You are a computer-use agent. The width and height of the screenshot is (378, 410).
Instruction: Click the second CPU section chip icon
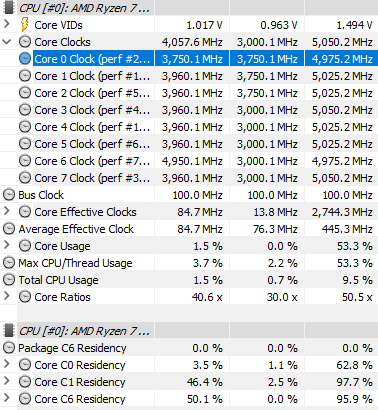9,331
